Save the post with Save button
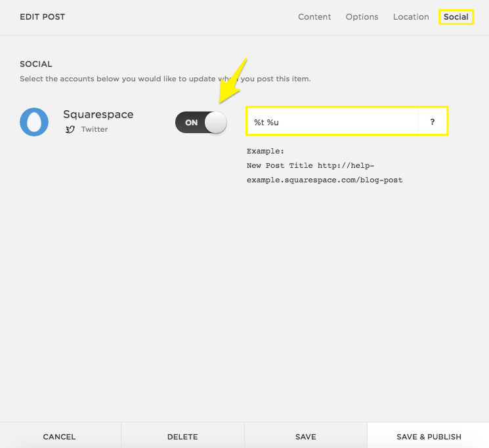The width and height of the screenshot is (489, 448). [305, 436]
